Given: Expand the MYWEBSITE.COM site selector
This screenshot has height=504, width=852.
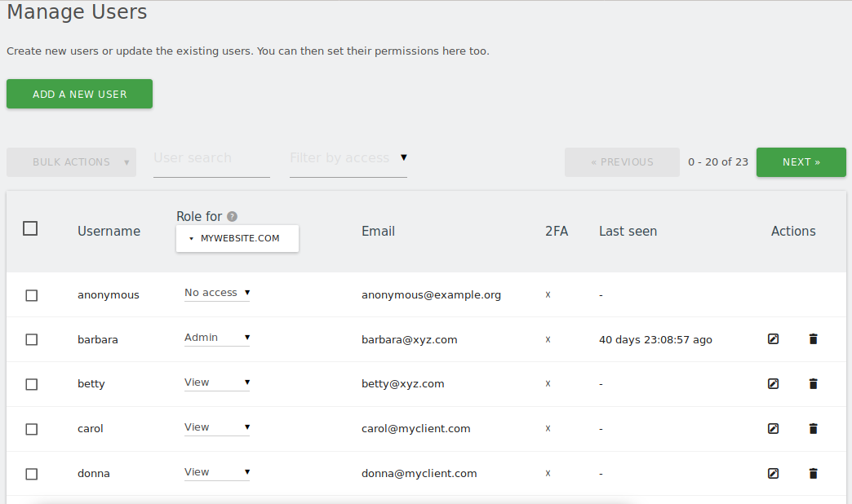Looking at the screenshot, I should 237,238.
